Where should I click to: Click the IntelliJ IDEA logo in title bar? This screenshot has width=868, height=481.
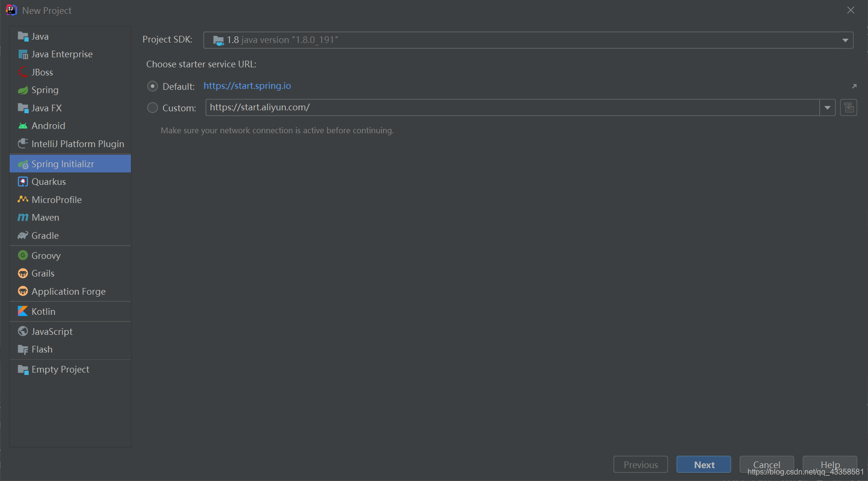(11, 10)
